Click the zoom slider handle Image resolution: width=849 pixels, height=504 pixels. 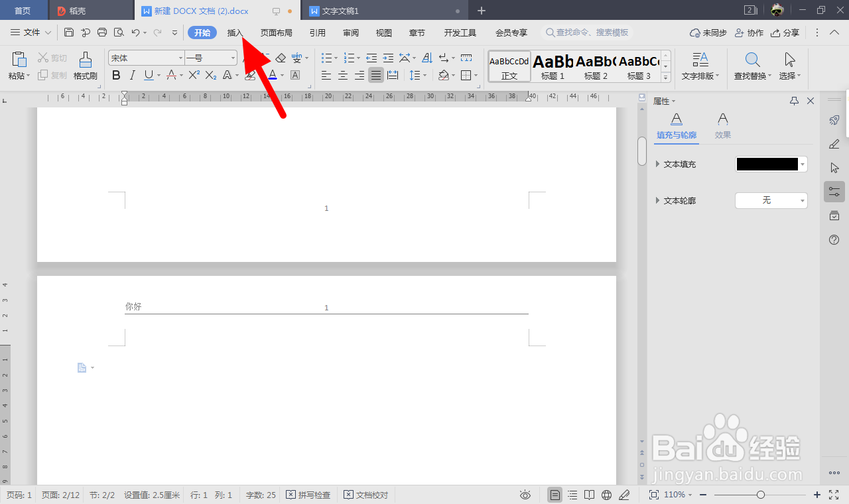pos(761,495)
